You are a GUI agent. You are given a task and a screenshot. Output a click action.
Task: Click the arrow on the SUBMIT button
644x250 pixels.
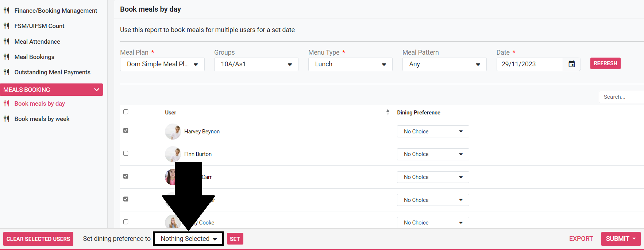[634, 239]
